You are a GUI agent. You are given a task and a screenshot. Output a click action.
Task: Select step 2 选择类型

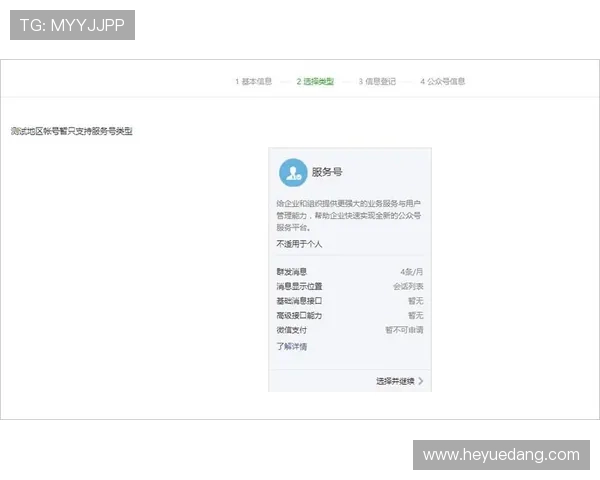(x=315, y=81)
